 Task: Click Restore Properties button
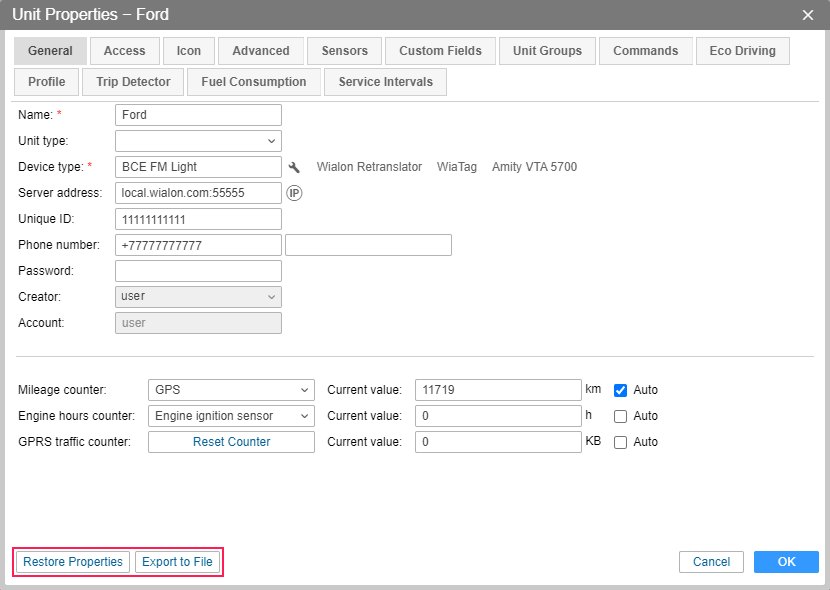[x=73, y=562]
